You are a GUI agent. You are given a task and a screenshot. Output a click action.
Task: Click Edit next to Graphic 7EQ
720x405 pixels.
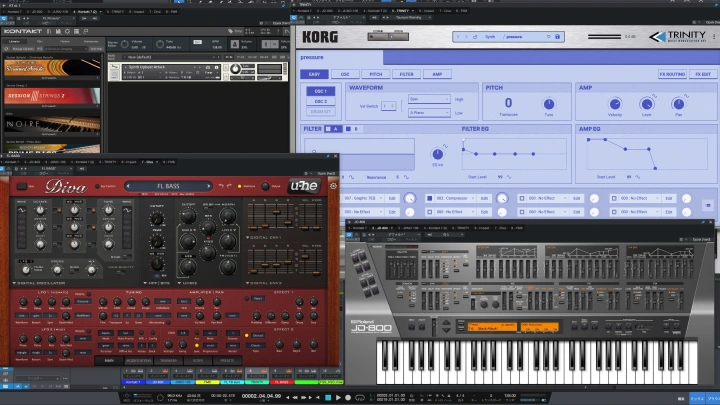[x=392, y=198]
